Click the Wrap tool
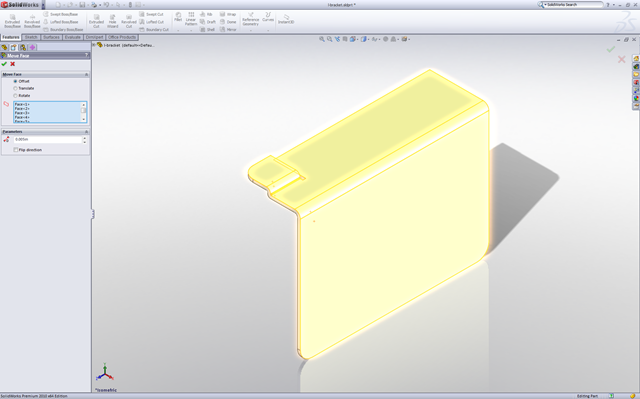 pyautogui.click(x=228, y=14)
